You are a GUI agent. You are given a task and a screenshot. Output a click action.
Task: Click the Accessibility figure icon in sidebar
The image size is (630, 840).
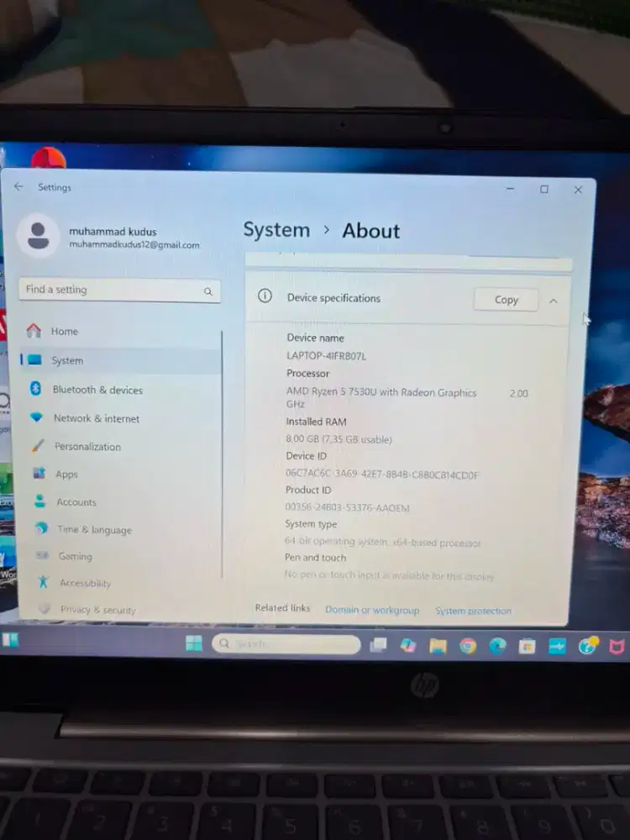[44, 582]
